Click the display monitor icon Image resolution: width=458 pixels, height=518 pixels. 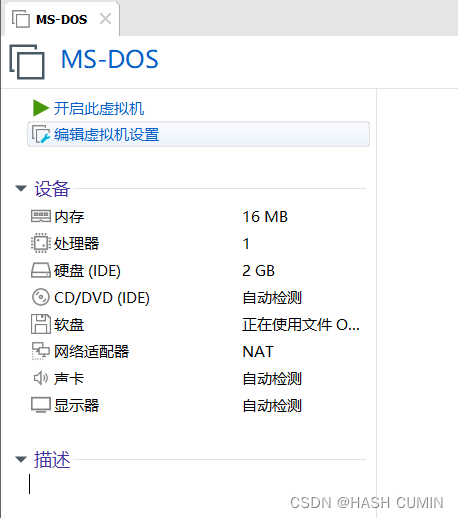[x=41, y=405]
